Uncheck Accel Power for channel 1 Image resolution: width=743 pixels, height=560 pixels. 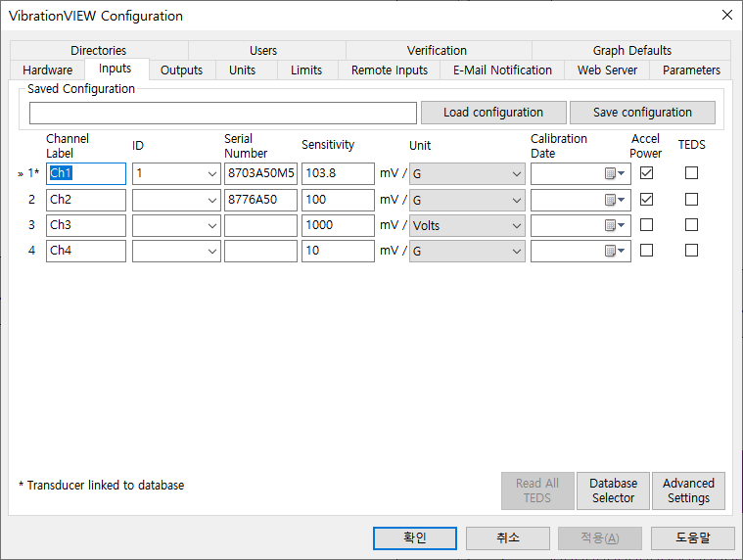point(646,173)
